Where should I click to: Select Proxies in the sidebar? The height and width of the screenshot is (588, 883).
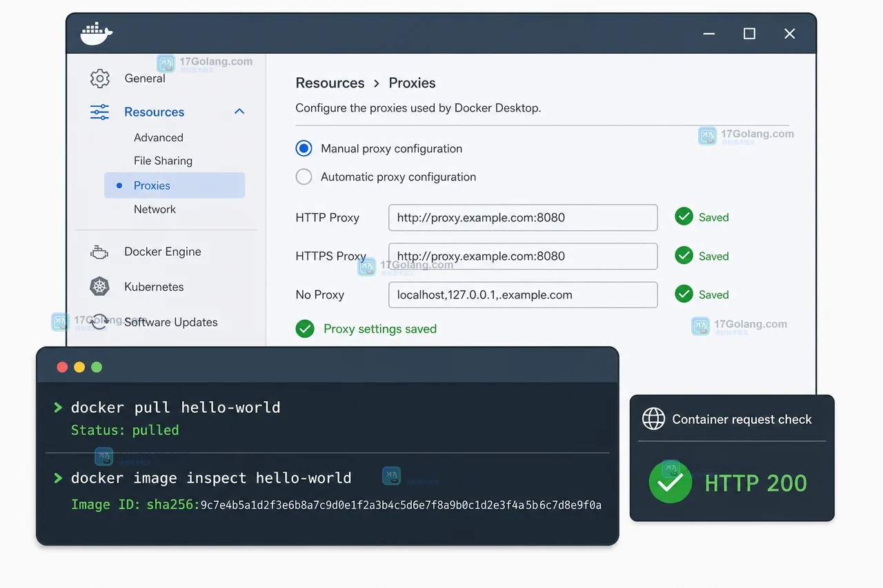click(x=175, y=185)
